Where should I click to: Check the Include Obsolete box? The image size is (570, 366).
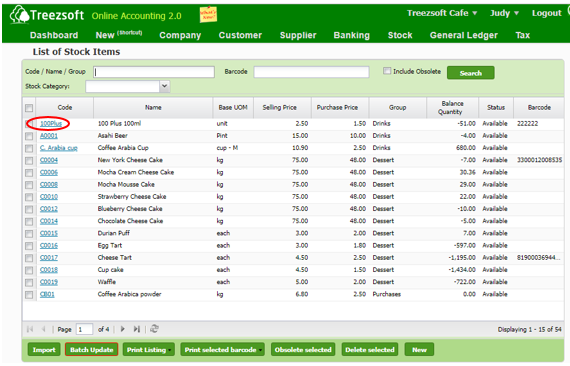pos(387,71)
